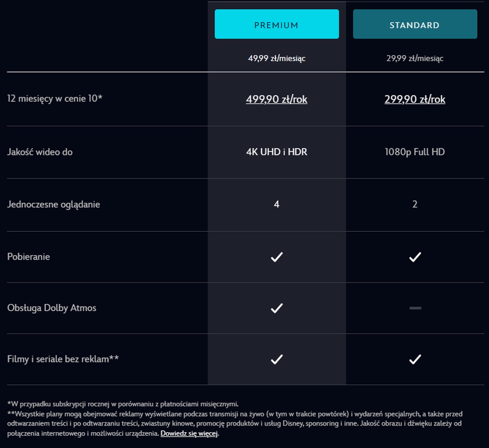Screen dimensions: 489x448
Task: Click the 'Obsługa Dolby Atmos' row label
Action: [x=52, y=308]
